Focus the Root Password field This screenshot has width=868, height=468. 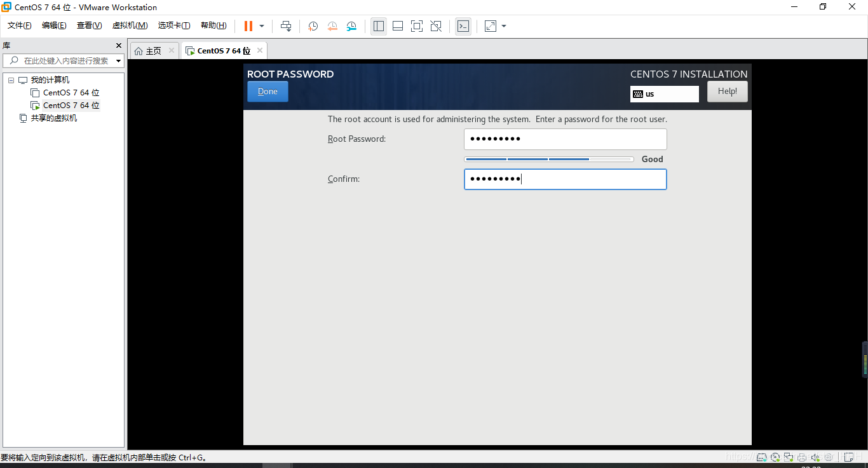tap(566, 139)
